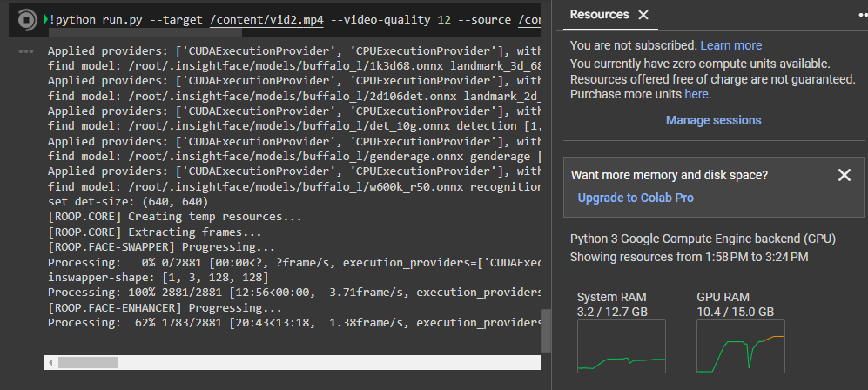Stop the running cell execution

(x=27, y=19)
